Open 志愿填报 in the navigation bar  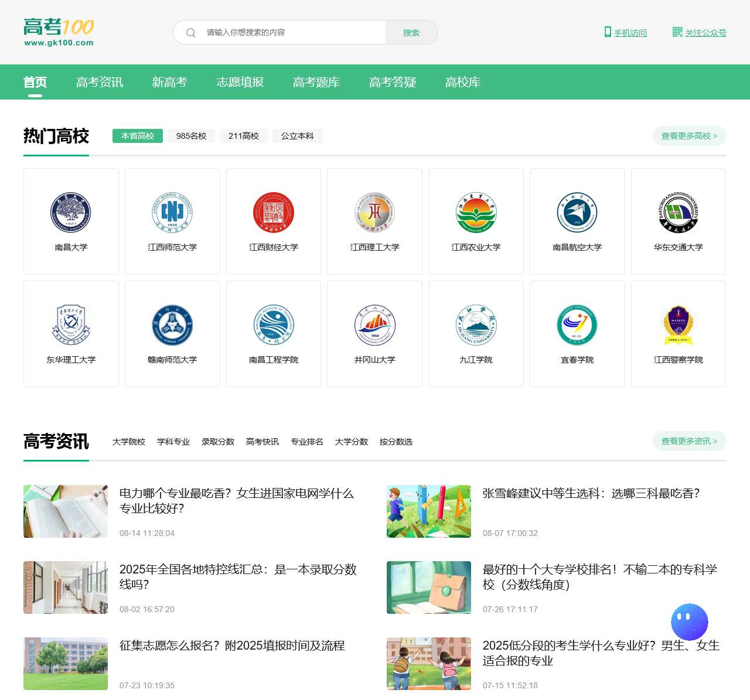[x=240, y=82]
